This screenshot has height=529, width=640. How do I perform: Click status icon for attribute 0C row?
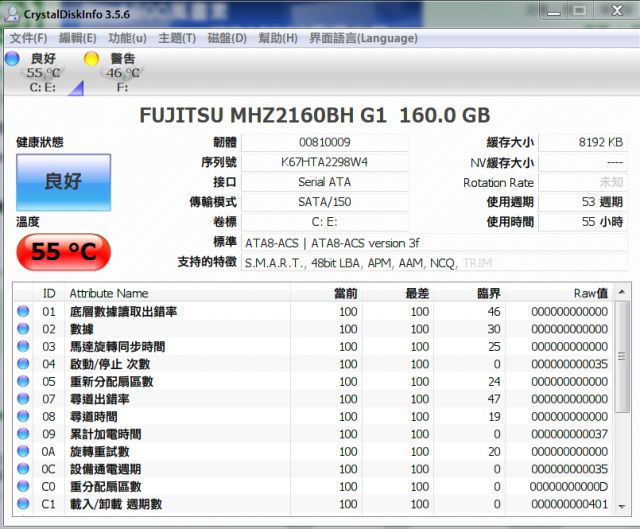point(23,469)
